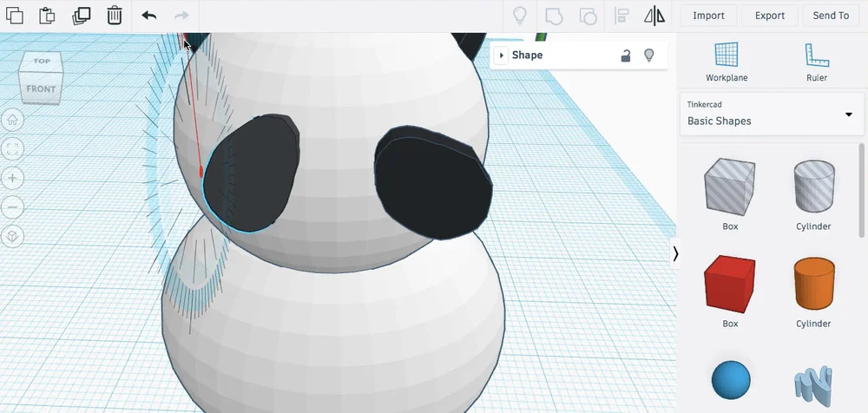Zoom in with the plus button
Viewport: 868px width, 413px height.
pyautogui.click(x=12, y=178)
